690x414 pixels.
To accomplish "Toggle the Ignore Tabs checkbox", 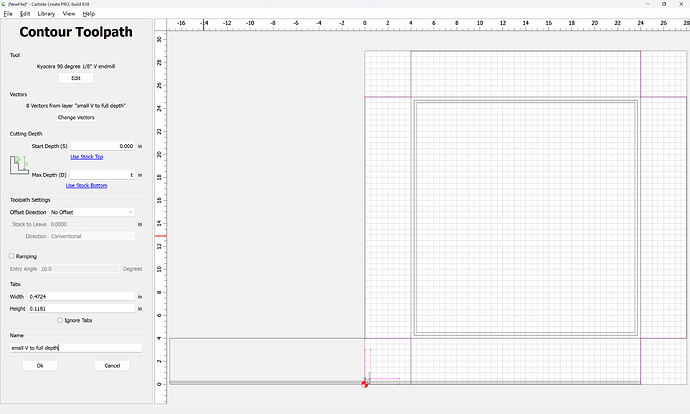I will tap(60, 320).
